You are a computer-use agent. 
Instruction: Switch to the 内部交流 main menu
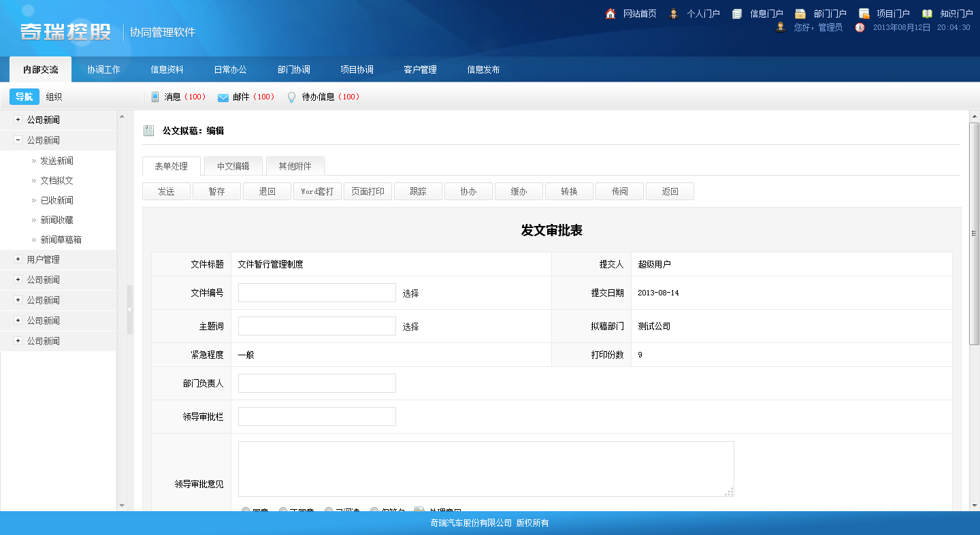tap(41, 69)
